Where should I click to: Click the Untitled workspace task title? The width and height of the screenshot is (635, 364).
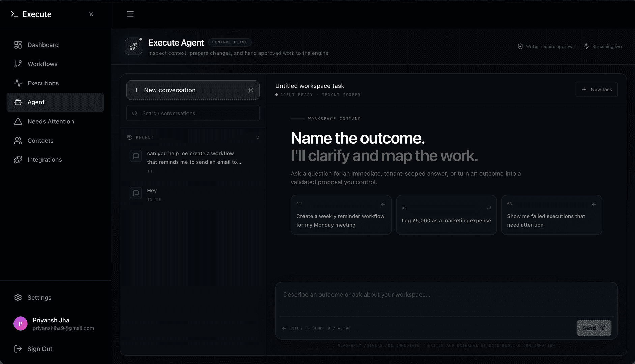click(310, 86)
